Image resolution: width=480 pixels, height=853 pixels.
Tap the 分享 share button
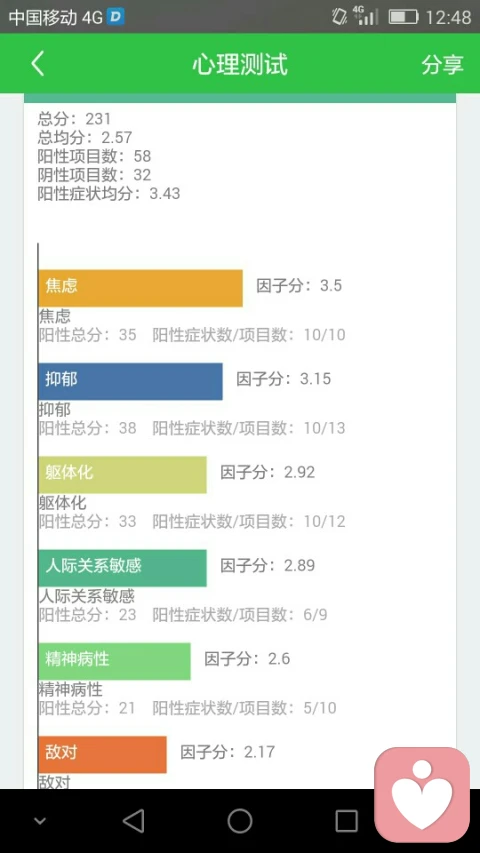[x=442, y=64]
